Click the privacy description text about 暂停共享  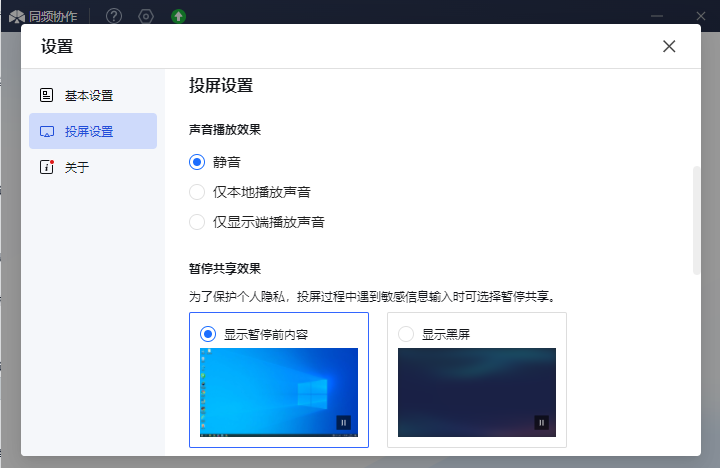373,297
